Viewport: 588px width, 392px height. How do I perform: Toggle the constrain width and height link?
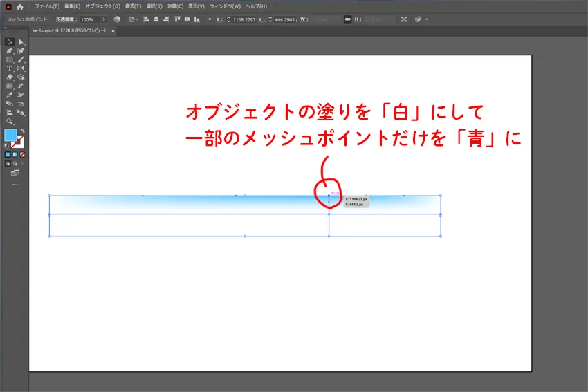(x=348, y=19)
